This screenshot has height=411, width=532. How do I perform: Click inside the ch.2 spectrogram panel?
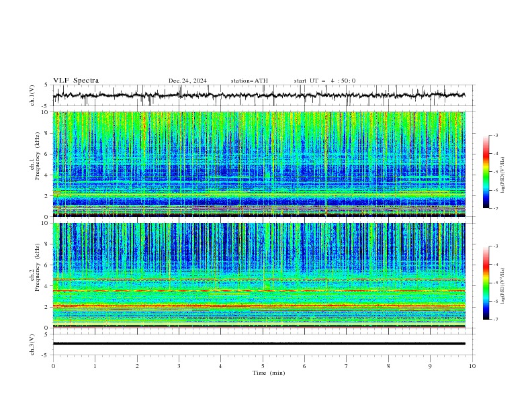259,275
